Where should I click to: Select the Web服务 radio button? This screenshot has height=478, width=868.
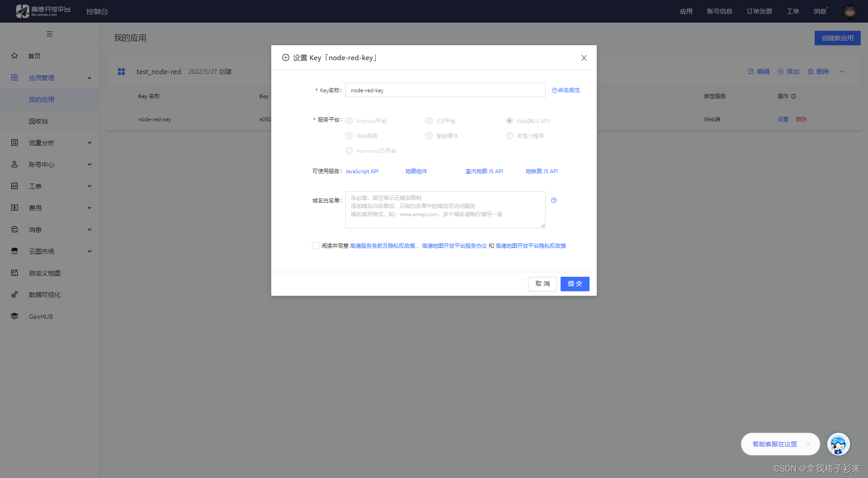349,136
